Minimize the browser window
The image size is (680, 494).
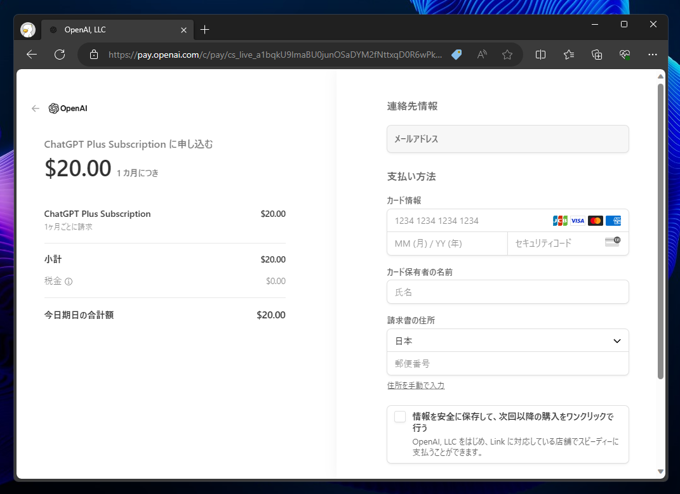(x=595, y=24)
